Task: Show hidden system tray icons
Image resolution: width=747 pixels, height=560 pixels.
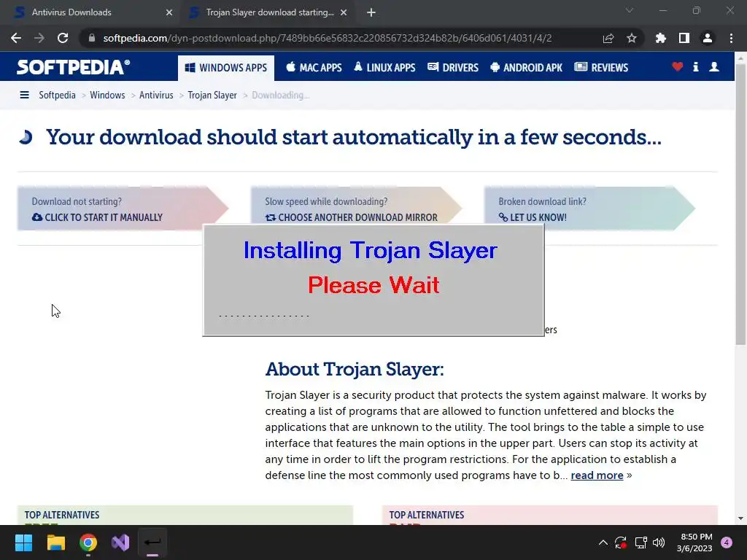Action: tap(603, 542)
